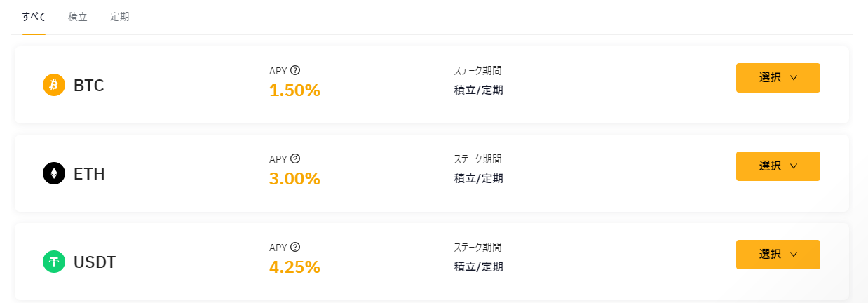The height and width of the screenshot is (303, 868).
Task: Switch to the 積立 tab
Action: point(78,17)
